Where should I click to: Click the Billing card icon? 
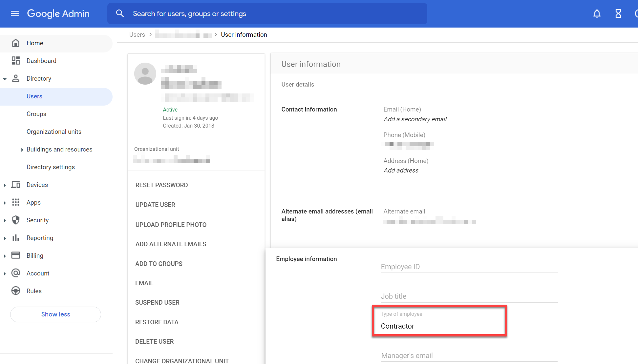click(16, 255)
